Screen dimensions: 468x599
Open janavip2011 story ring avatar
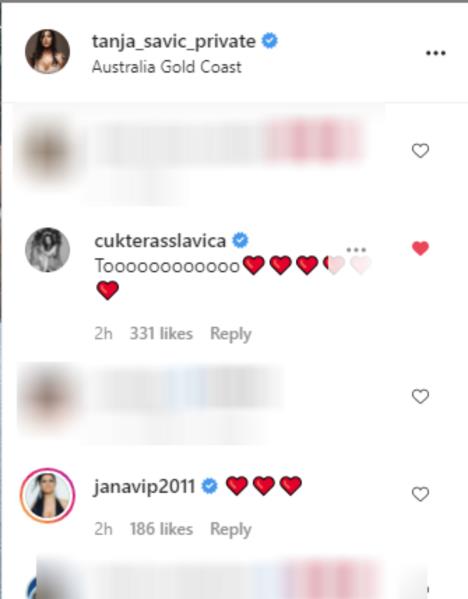pos(47,495)
